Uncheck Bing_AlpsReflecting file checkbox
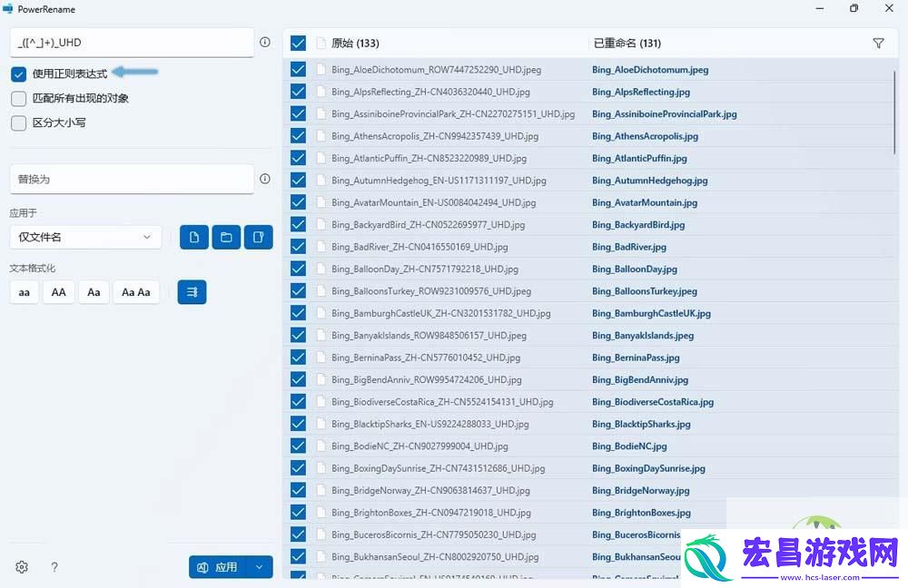908x588 pixels. (x=298, y=92)
